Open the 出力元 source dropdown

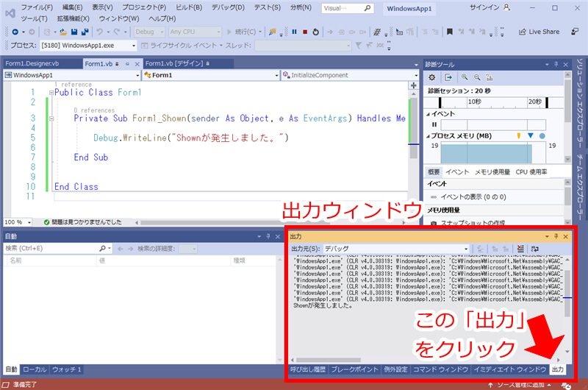click(x=397, y=249)
